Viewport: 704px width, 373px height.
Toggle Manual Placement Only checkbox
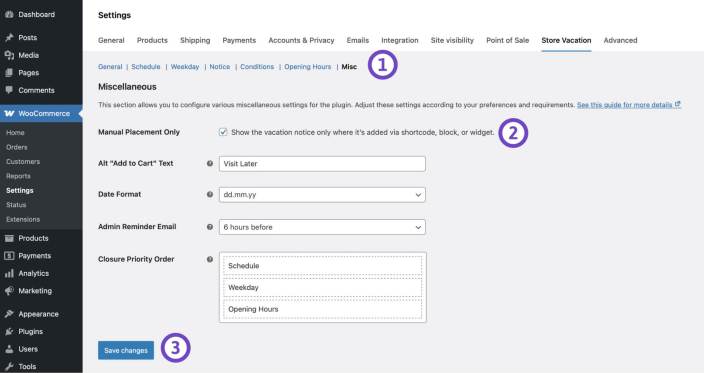(223, 132)
